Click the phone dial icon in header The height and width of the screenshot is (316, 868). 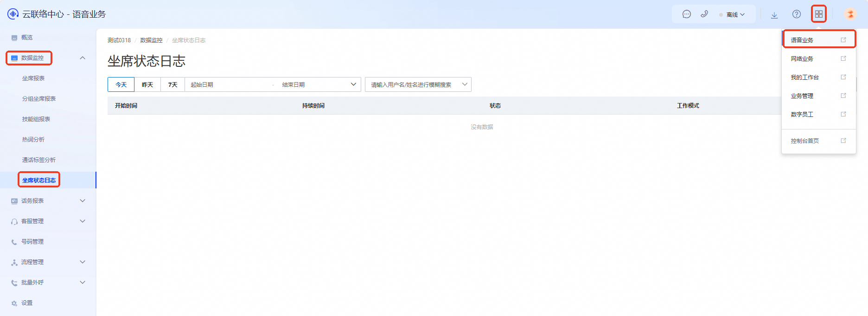[x=704, y=14]
